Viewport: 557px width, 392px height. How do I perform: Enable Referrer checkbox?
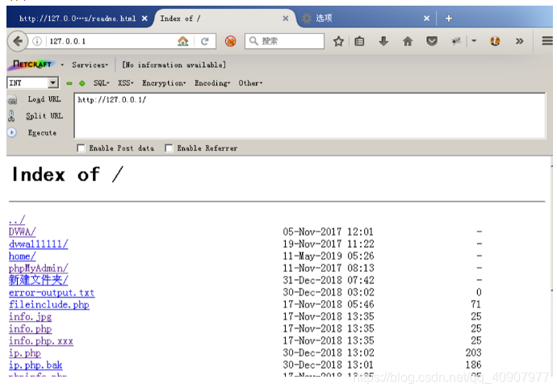click(x=169, y=148)
